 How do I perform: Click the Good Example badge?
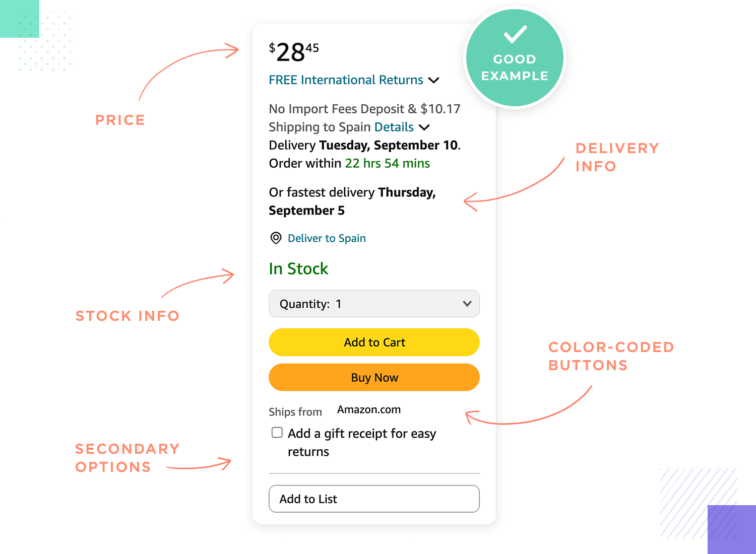(x=515, y=58)
